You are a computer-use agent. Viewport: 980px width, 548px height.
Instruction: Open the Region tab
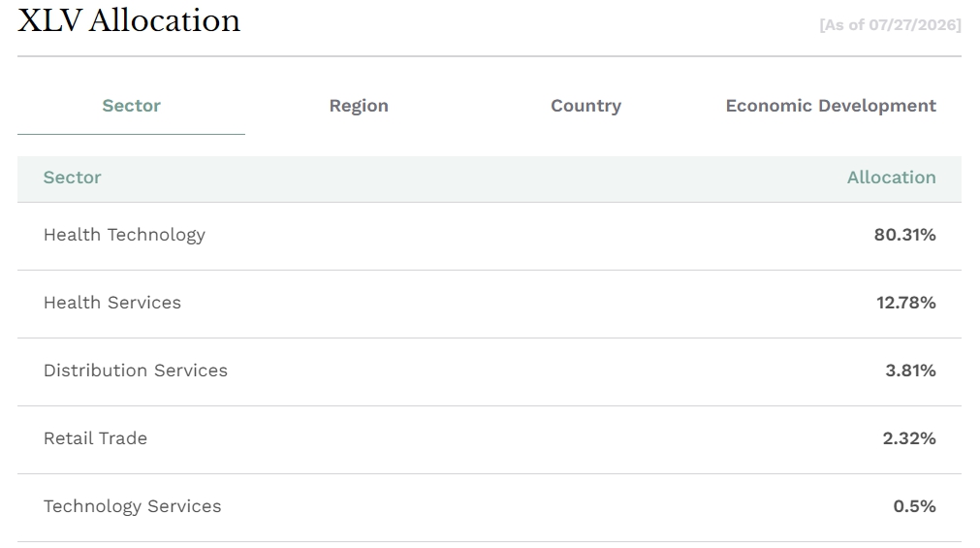[x=359, y=106]
